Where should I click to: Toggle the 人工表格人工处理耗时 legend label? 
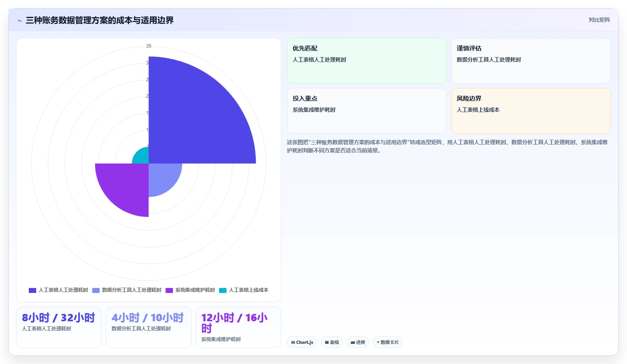coord(63,290)
